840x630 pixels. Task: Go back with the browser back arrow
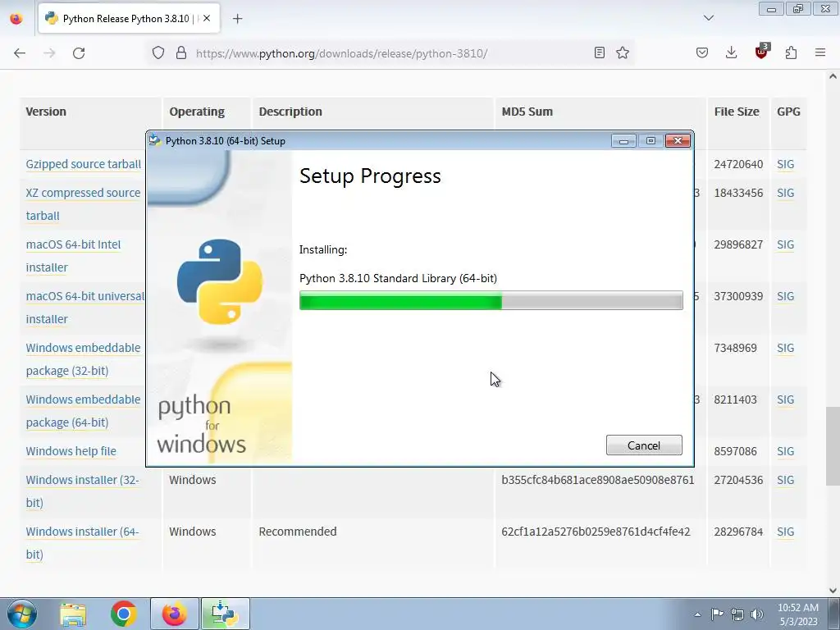(x=20, y=53)
